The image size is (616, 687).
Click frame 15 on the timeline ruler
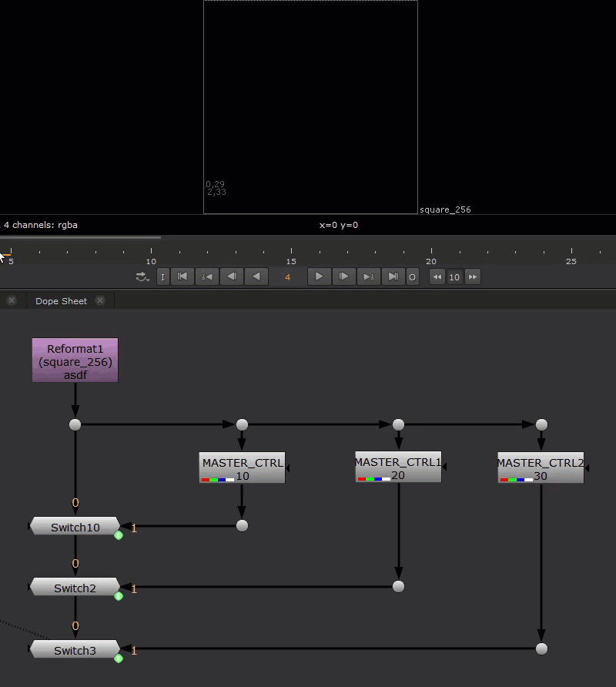[291, 253]
